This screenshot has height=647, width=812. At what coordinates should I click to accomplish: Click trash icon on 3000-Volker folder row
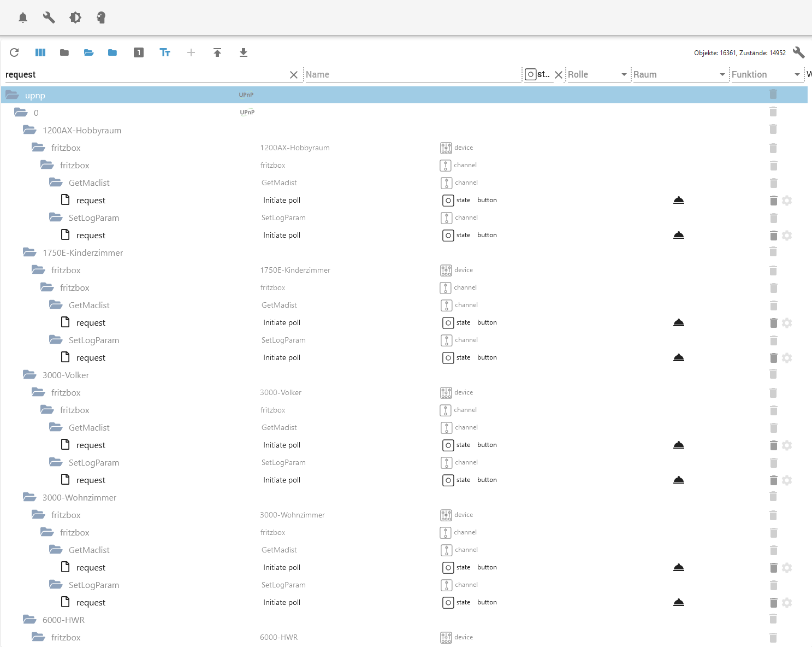pyautogui.click(x=773, y=374)
